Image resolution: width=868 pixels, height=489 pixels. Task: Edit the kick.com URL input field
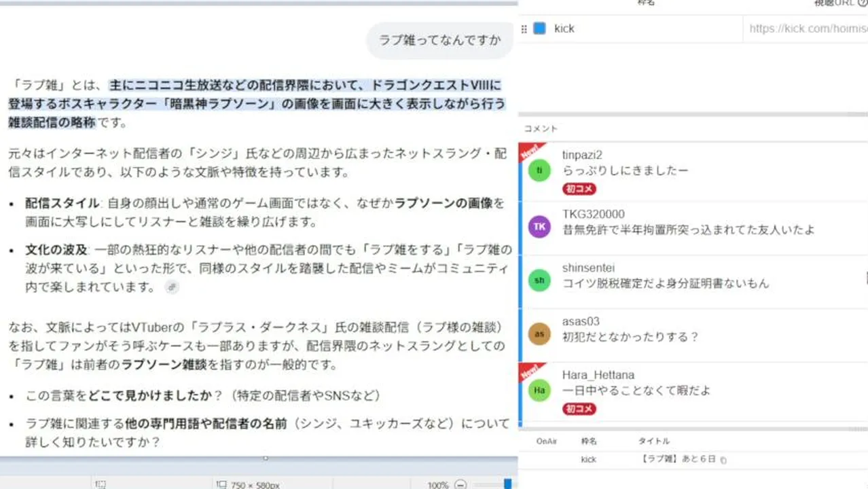806,29
